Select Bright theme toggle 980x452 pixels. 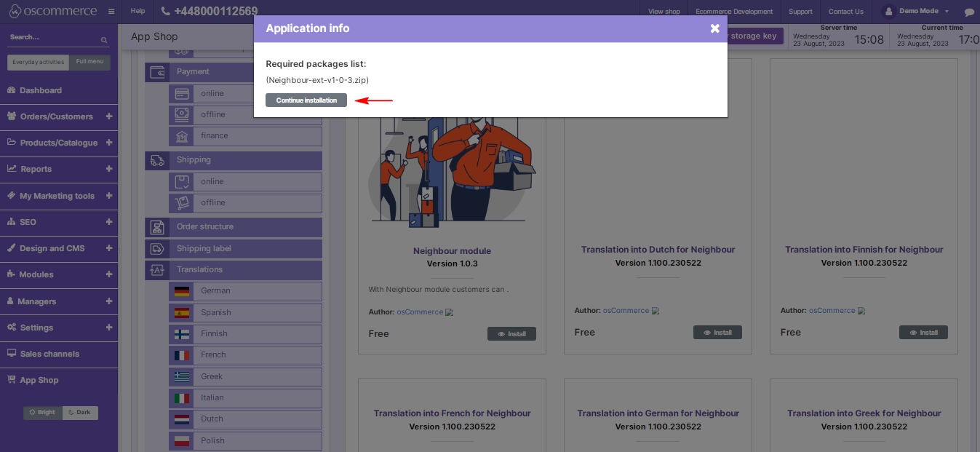pyautogui.click(x=42, y=413)
